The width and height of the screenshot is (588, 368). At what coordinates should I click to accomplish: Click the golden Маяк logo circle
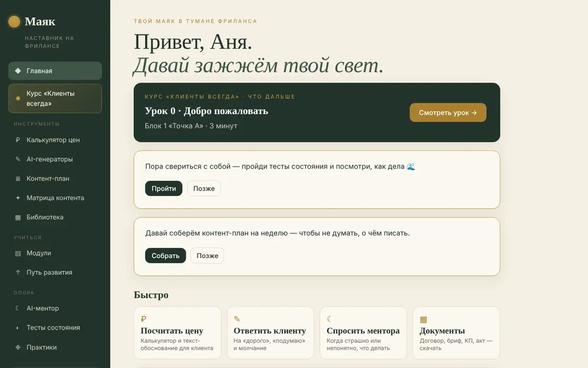(x=14, y=22)
